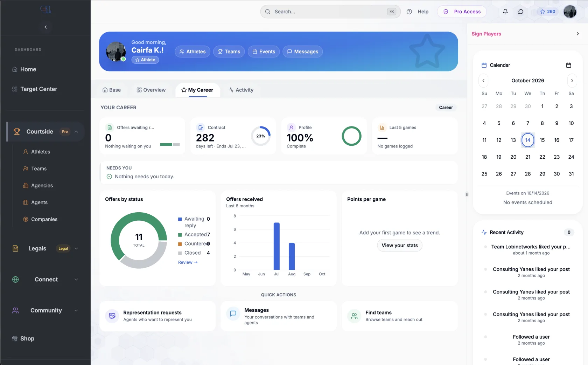The height and width of the screenshot is (365, 588).
Task: Expand the Sign Players panel arrow
Action: (x=577, y=34)
